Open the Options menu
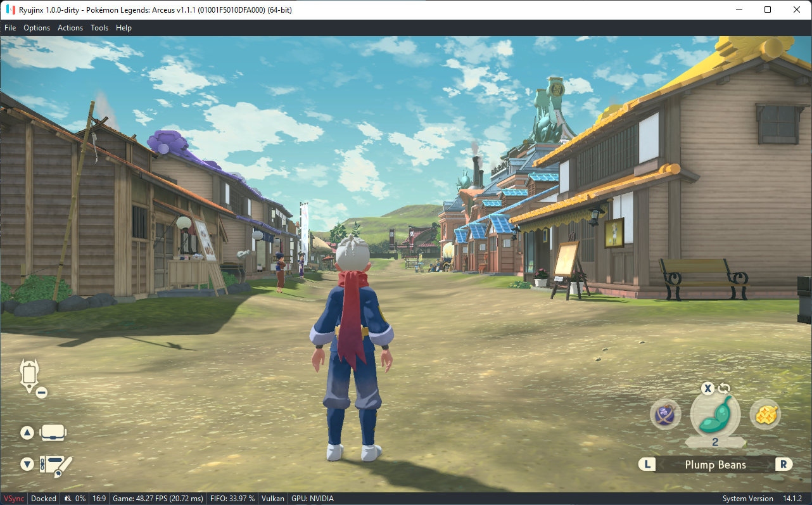This screenshot has width=812, height=505. [37, 28]
